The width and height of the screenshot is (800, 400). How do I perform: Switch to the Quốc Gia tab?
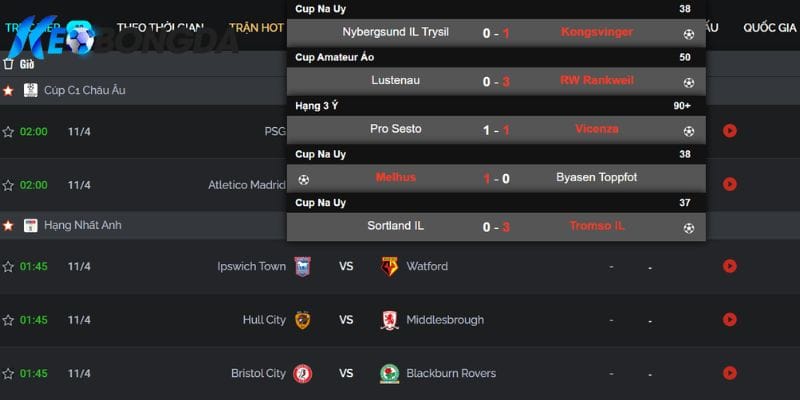[x=769, y=28]
